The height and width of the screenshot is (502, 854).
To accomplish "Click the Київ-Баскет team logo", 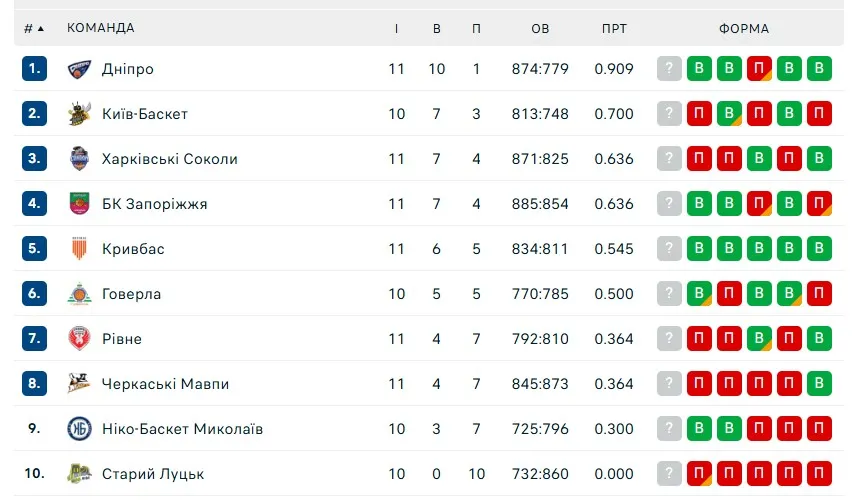I will (79, 114).
